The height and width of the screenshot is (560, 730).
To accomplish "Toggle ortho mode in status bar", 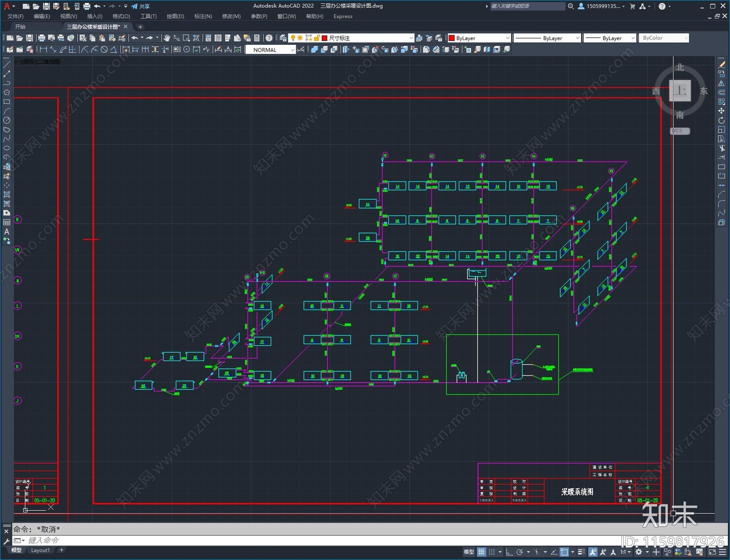I will (x=509, y=552).
